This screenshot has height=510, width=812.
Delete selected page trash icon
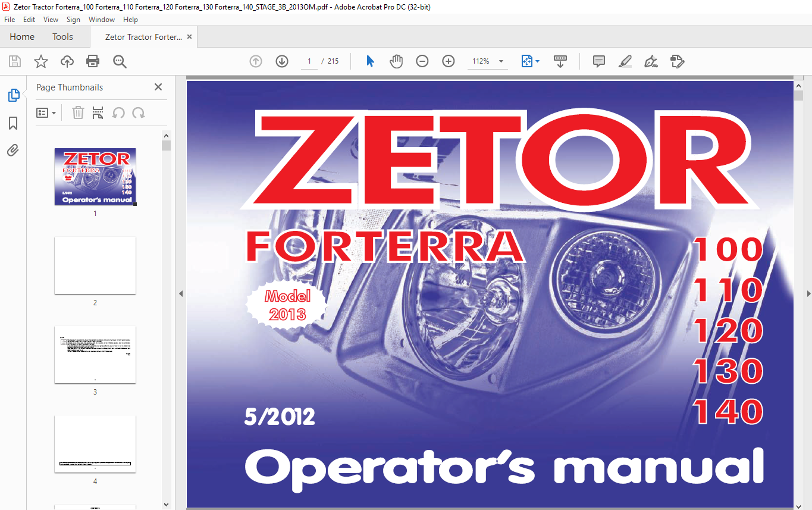point(78,112)
